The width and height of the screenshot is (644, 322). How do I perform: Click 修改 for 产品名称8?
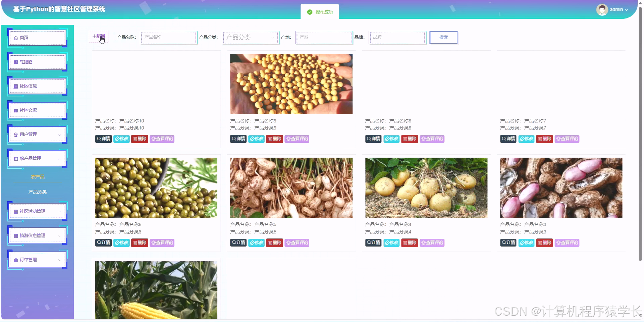(x=391, y=139)
